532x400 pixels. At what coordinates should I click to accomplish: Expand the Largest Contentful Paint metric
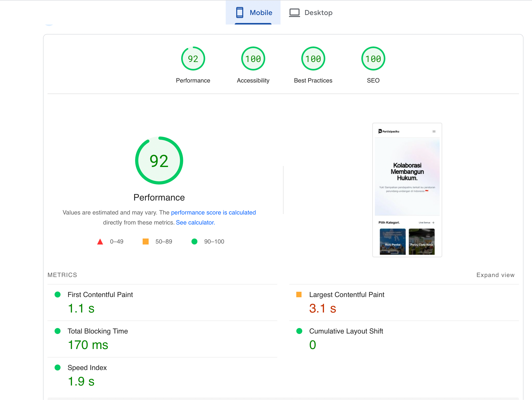coord(347,295)
